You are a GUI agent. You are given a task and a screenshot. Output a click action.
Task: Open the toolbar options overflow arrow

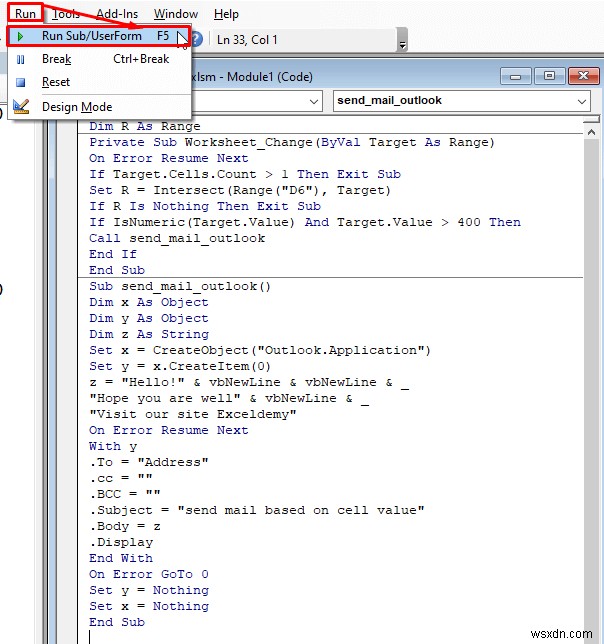tap(403, 41)
